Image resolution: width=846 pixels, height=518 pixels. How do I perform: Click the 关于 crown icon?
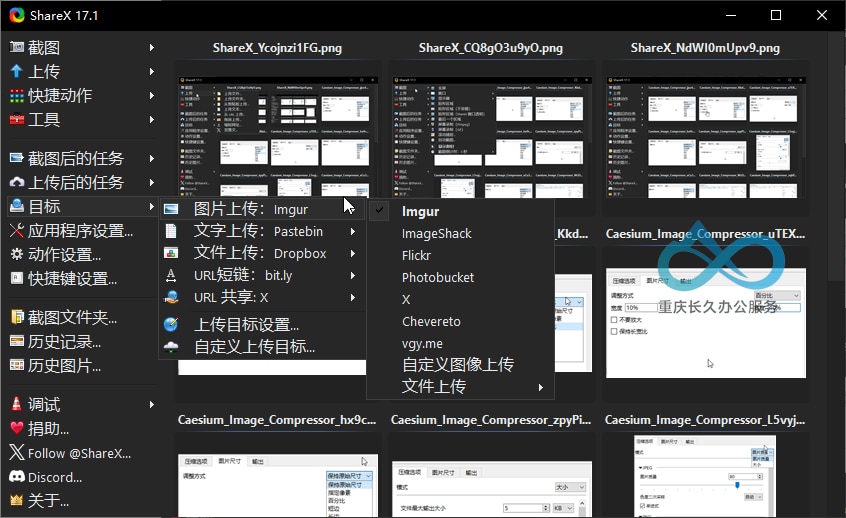click(17, 500)
